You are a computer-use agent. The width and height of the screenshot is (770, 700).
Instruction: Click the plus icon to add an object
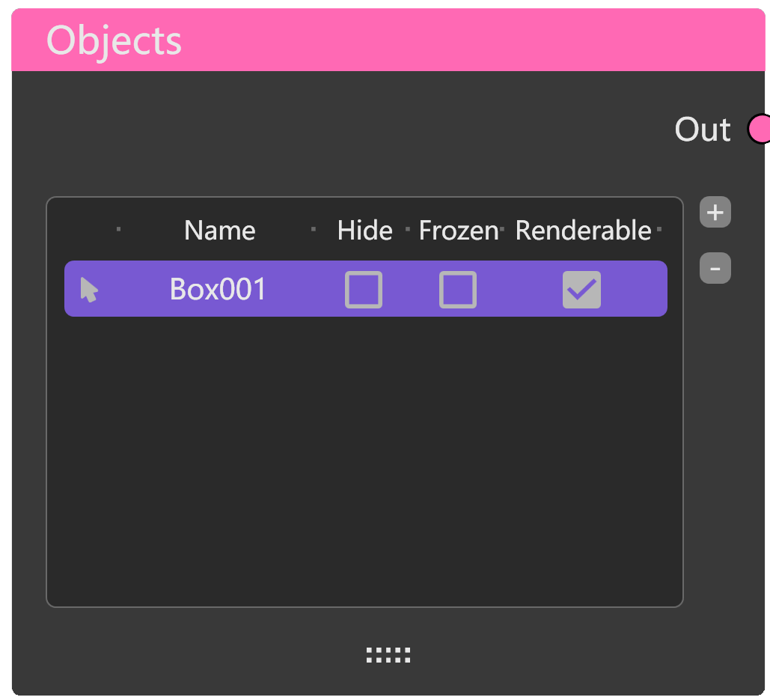click(715, 213)
